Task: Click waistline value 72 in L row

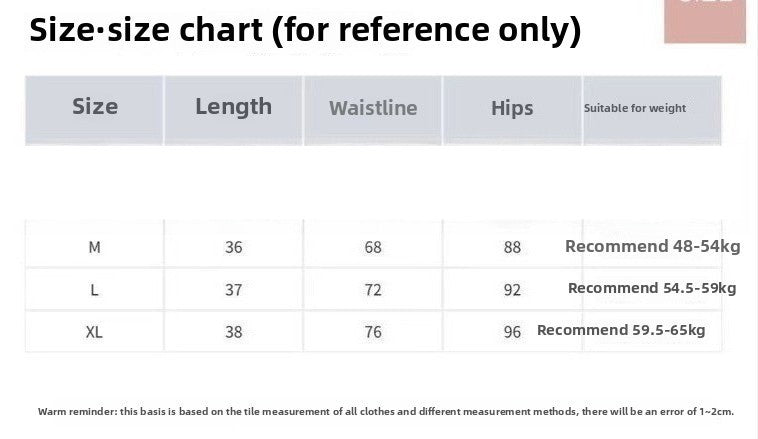Action: coord(373,289)
